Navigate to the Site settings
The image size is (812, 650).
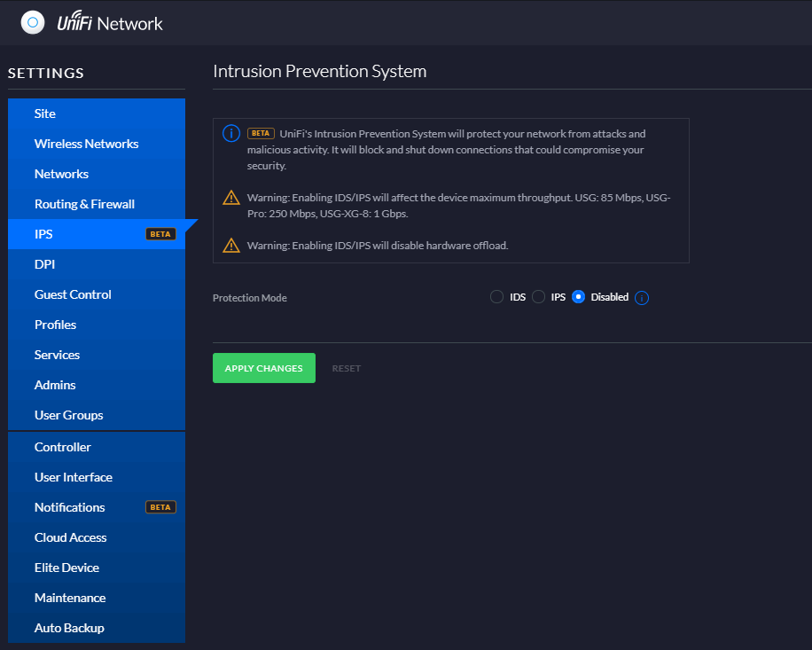coord(45,114)
